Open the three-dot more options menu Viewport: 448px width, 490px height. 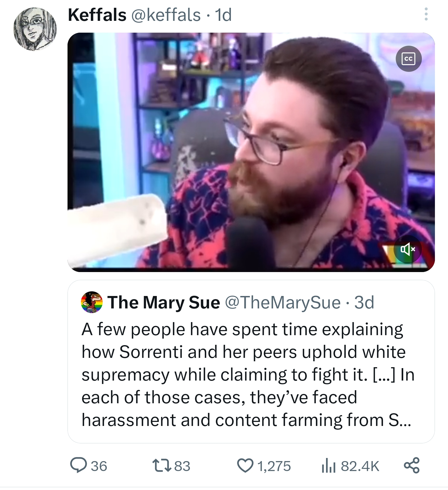(x=426, y=14)
